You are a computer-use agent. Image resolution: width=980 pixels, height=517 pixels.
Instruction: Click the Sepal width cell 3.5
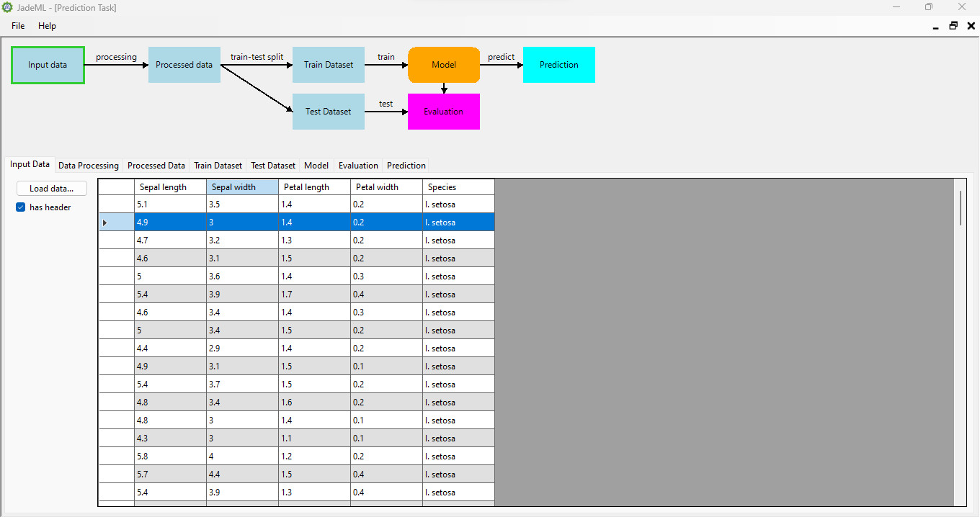pos(242,204)
